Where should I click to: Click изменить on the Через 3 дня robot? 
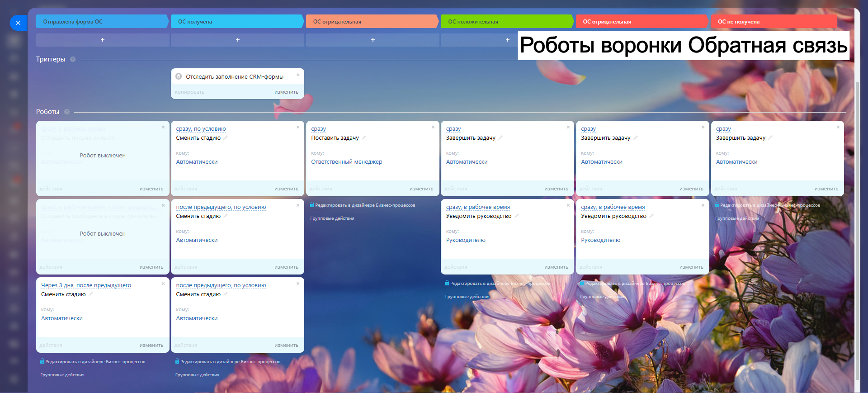pyautogui.click(x=151, y=345)
